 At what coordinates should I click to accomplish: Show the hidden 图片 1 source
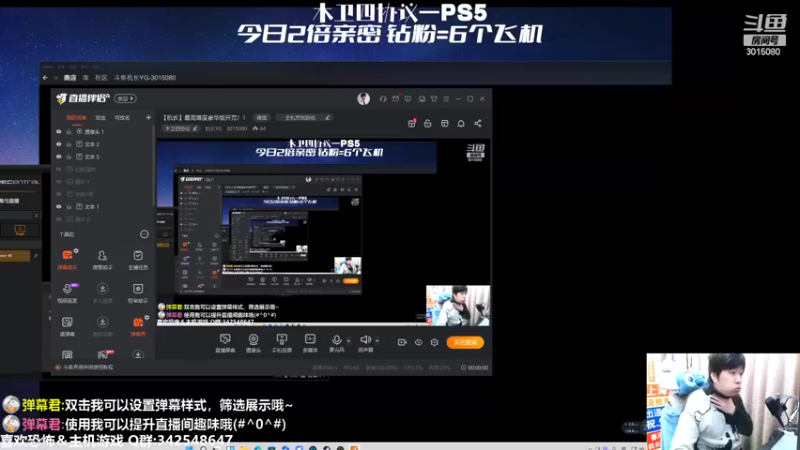pyautogui.click(x=59, y=182)
